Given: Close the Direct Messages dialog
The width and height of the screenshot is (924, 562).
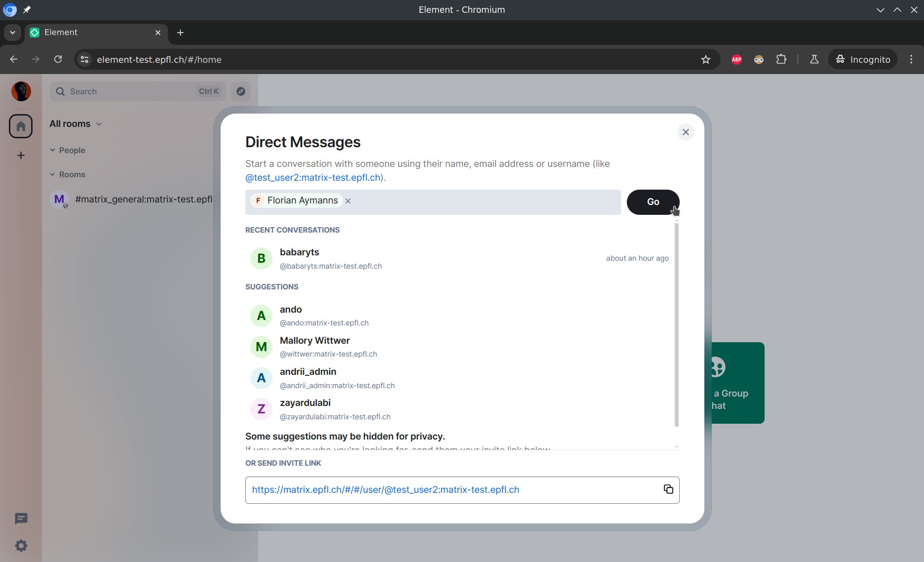Looking at the screenshot, I should coord(685,132).
